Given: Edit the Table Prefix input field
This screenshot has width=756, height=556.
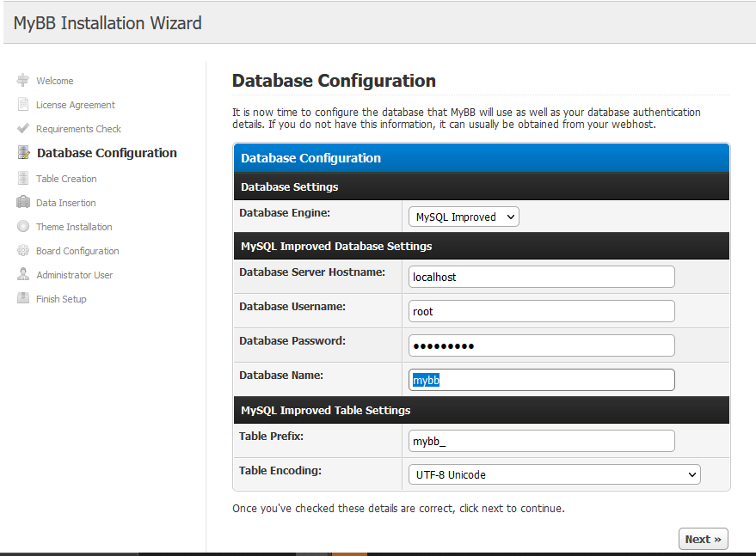Looking at the screenshot, I should pos(541,441).
